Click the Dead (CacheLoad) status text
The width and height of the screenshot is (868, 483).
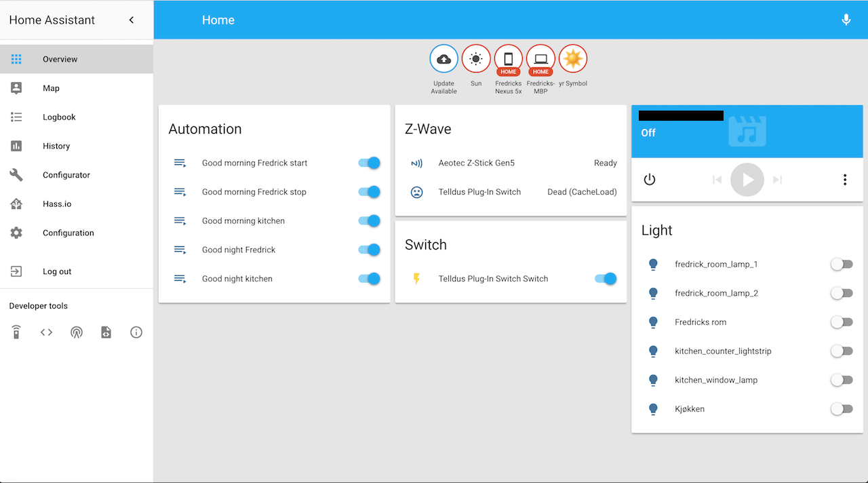point(583,192)
